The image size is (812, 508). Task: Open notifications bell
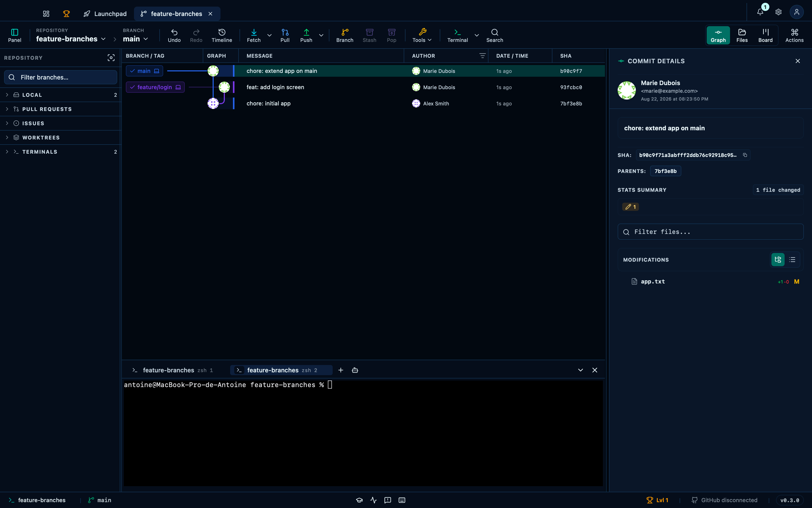click(760, 12)
